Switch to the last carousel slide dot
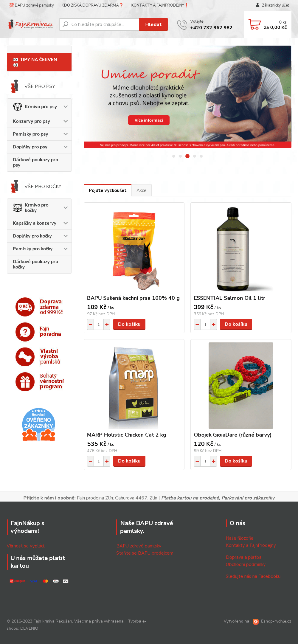This screenshot has height=644, width=298. [x=201, y=156]
